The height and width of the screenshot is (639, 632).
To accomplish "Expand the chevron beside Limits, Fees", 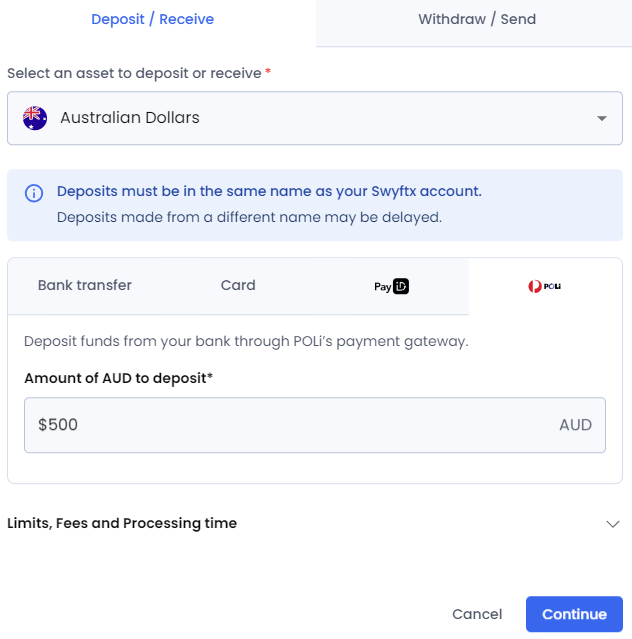I will pos(613,524).
